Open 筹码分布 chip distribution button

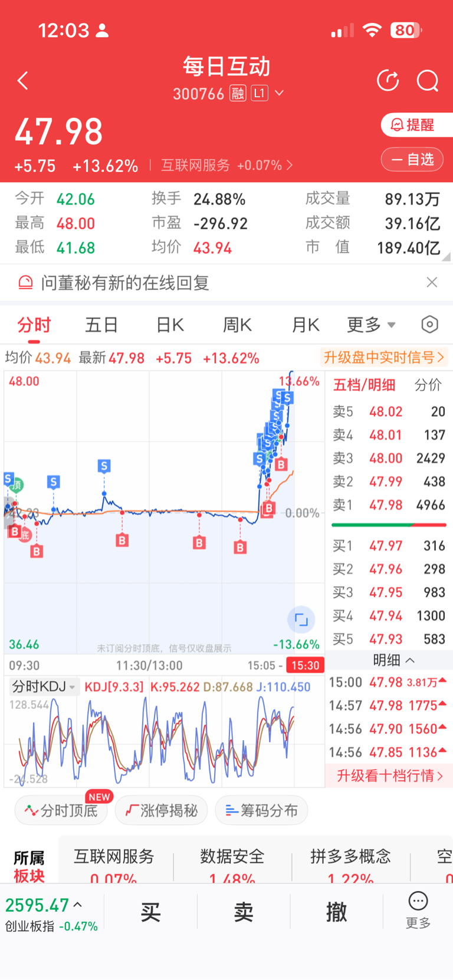click(261, 810)
